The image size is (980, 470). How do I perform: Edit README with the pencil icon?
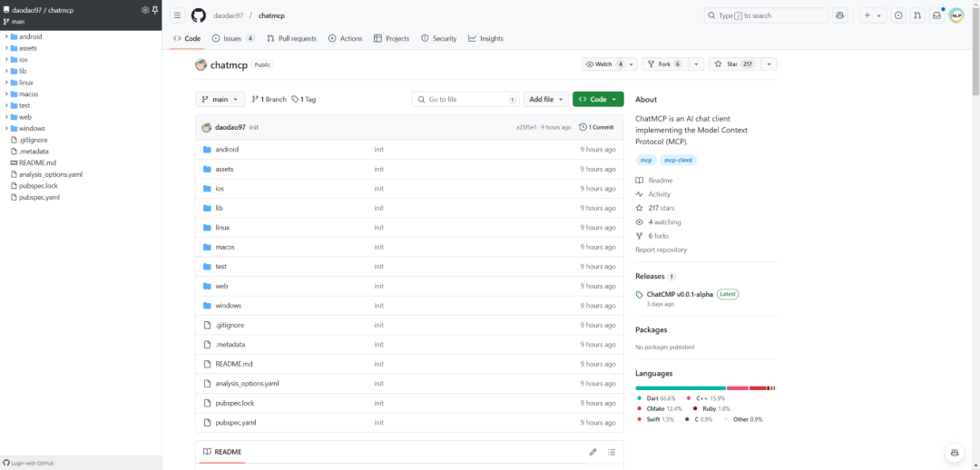(593, 452)
